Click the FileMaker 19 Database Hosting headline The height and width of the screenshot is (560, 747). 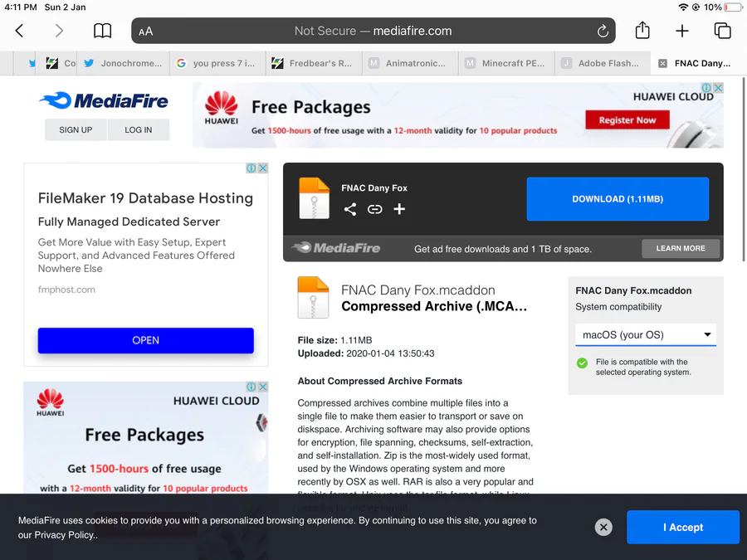coord(145,198)
